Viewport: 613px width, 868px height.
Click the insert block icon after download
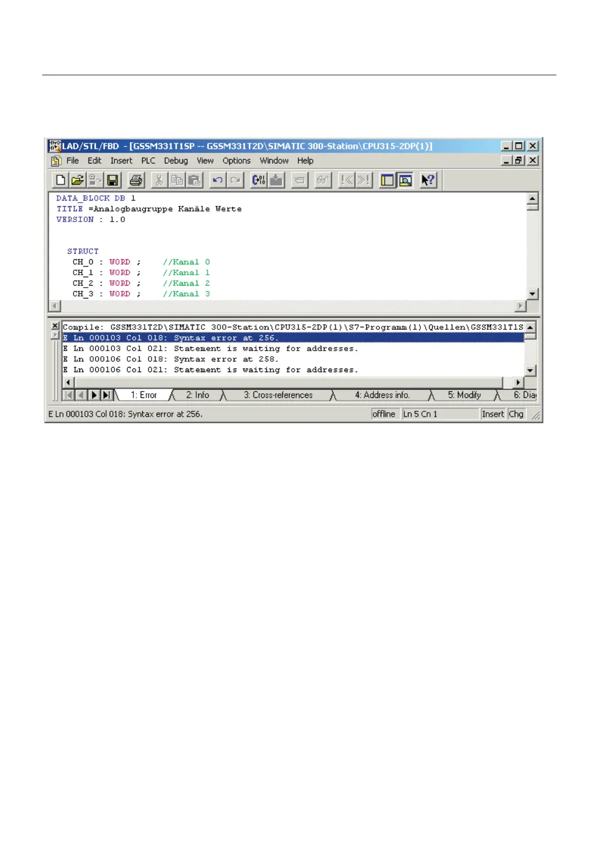pos(300,180)
